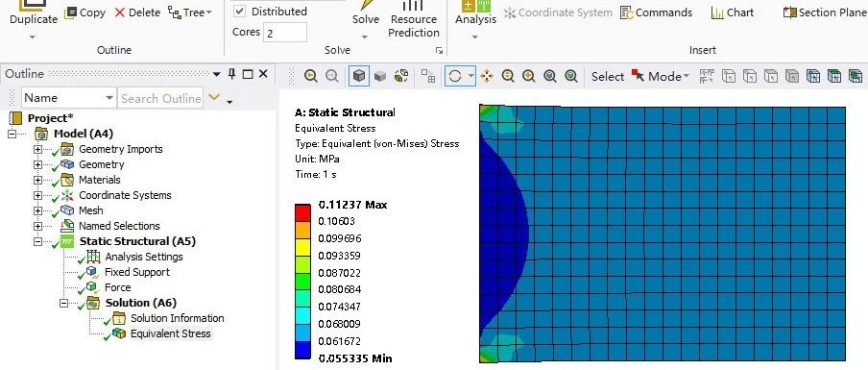Open Resource Prediction
This screenshot has height=370, width=868.
tap(413, 19)
